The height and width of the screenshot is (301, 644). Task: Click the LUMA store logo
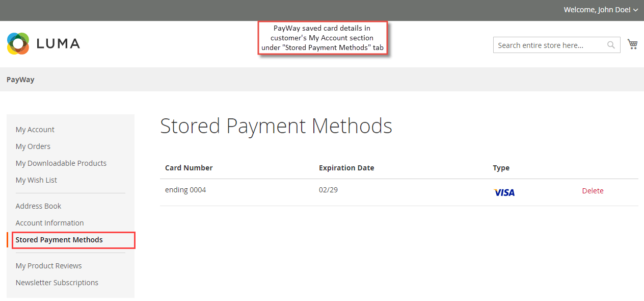point(43,43)
